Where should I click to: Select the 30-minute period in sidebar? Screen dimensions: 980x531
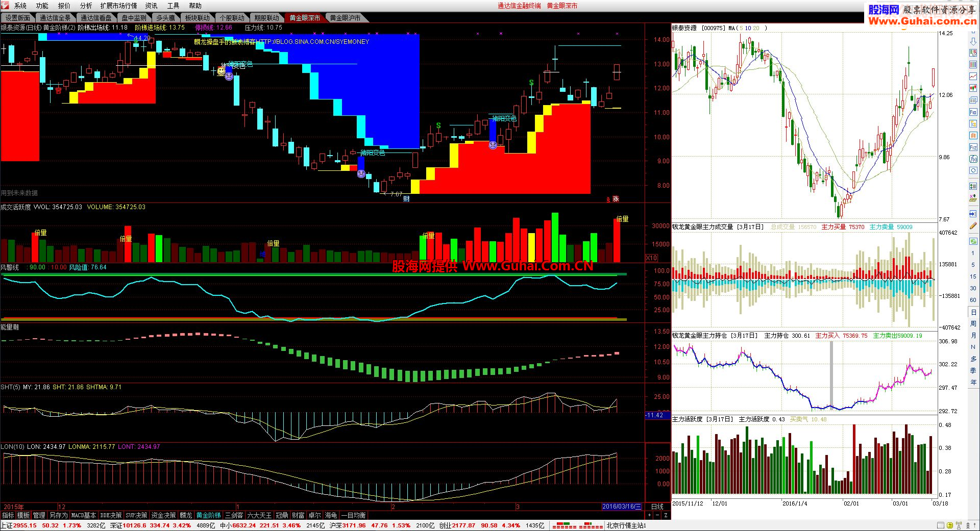973,288
